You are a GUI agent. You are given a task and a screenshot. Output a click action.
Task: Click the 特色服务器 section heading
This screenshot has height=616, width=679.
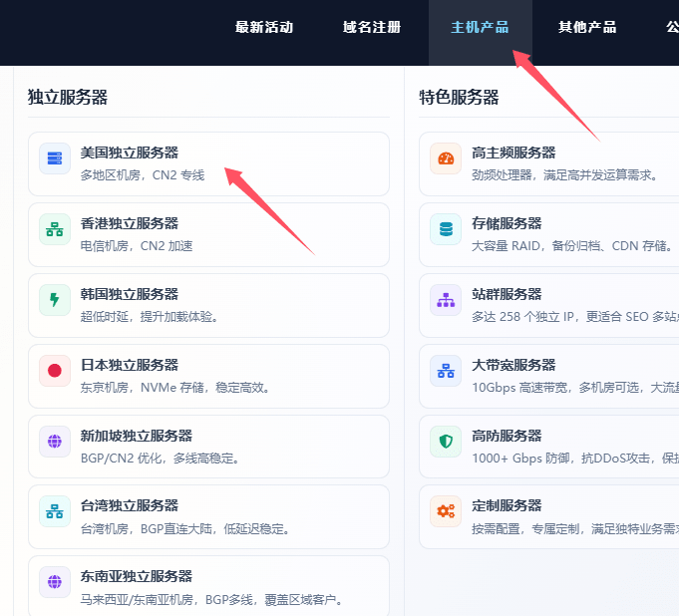[459, 97]
